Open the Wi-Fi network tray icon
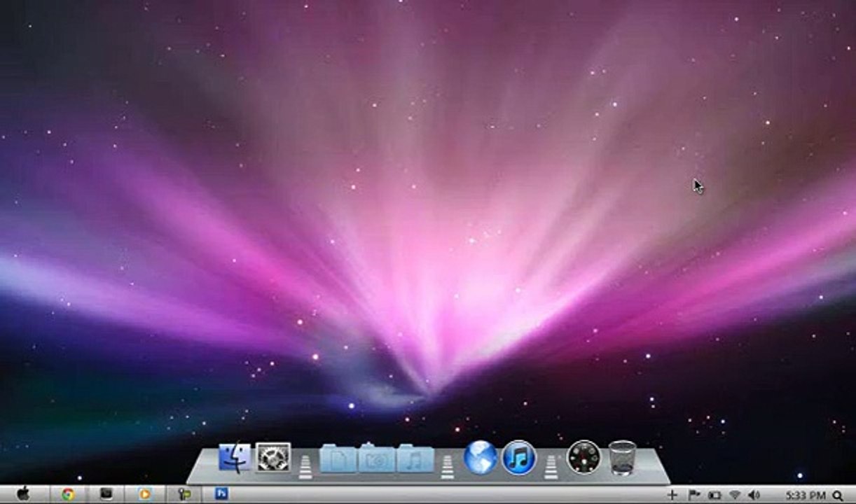The width and height of the screenshot is (856, 504). coord(735,495)
